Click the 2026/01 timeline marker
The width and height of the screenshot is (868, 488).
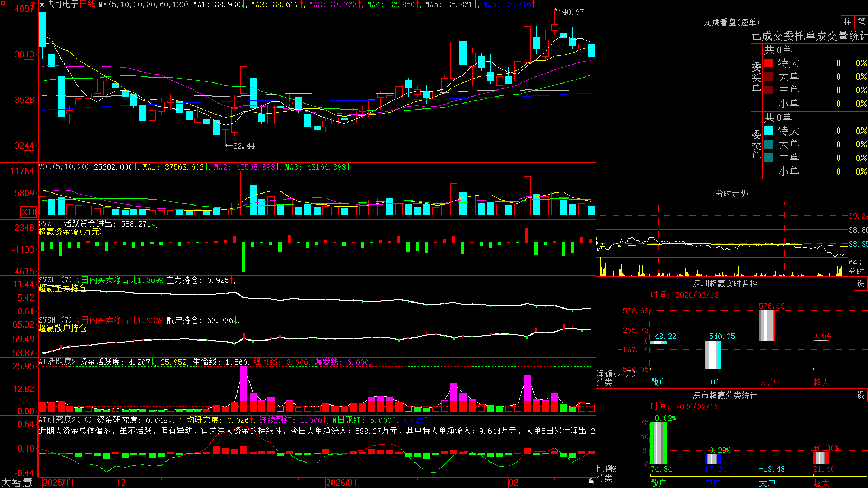point(341,483)
